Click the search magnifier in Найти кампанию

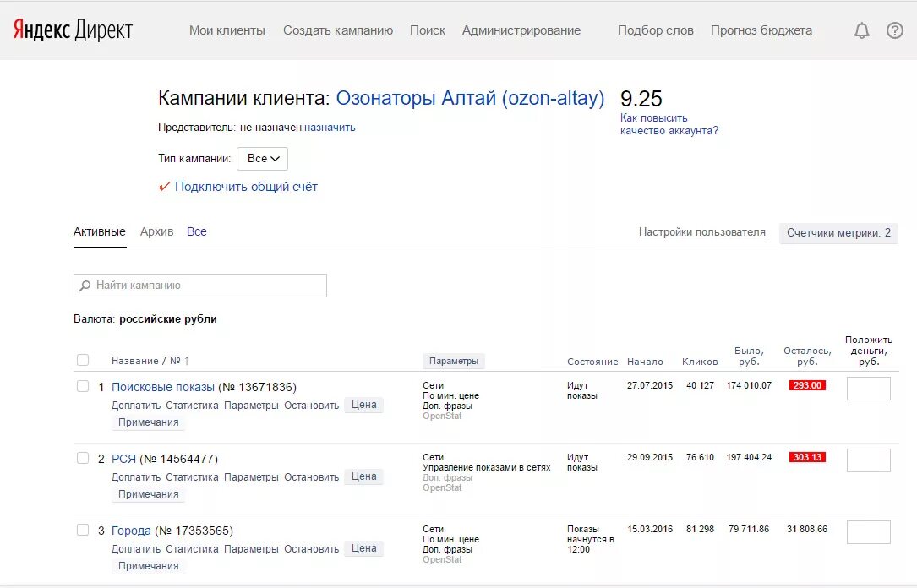point(85,286)
